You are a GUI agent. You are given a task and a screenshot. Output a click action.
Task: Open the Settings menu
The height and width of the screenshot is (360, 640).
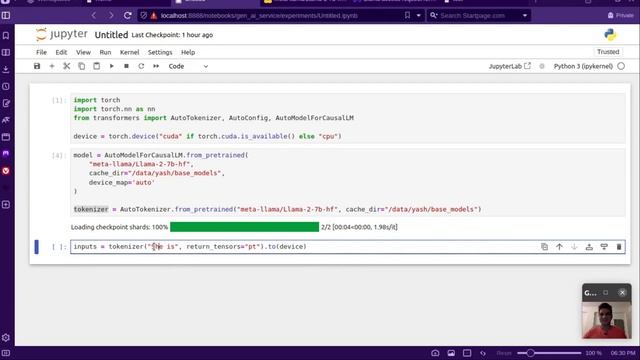pos(160,52)
